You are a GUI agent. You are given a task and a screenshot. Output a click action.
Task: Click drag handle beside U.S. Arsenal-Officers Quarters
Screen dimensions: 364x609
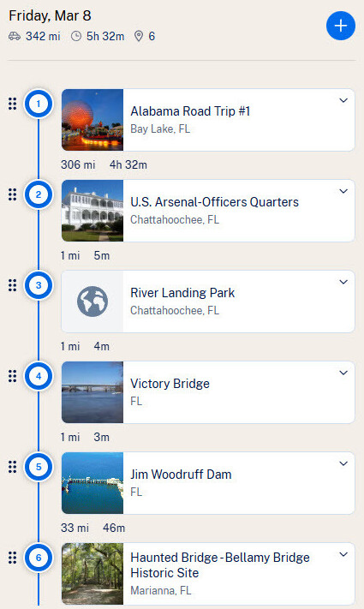(13, 194)
